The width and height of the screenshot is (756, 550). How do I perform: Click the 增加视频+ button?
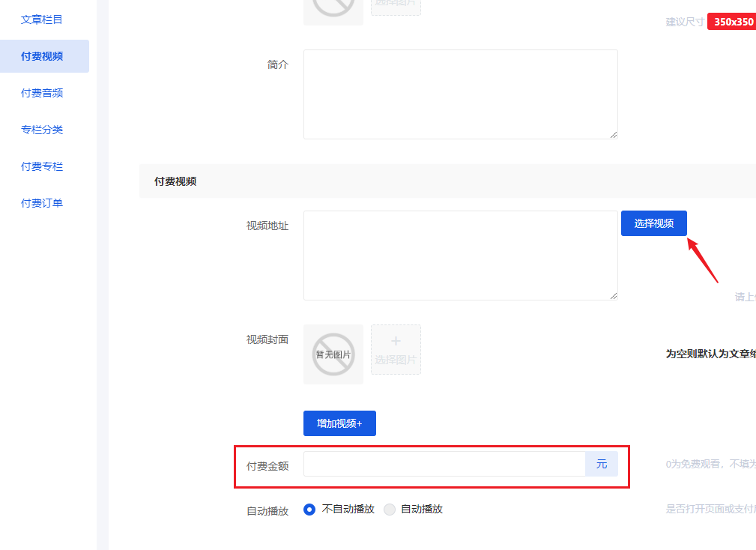click(339, 423)
